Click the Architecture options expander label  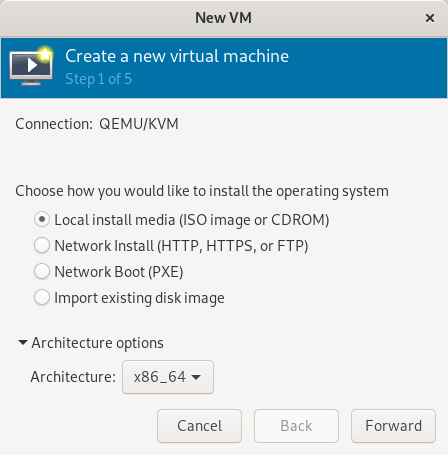97,343
